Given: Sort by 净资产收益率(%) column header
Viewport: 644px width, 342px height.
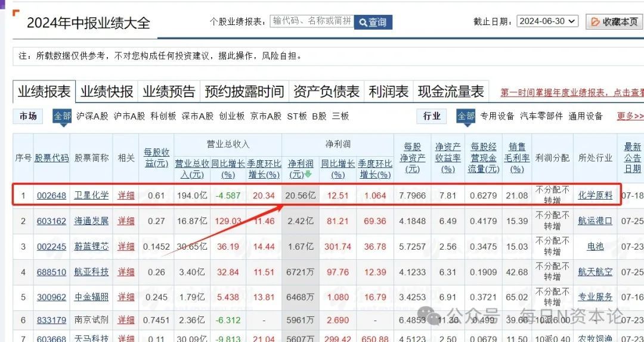Looking at the screenshot, I should click(448, 158).
